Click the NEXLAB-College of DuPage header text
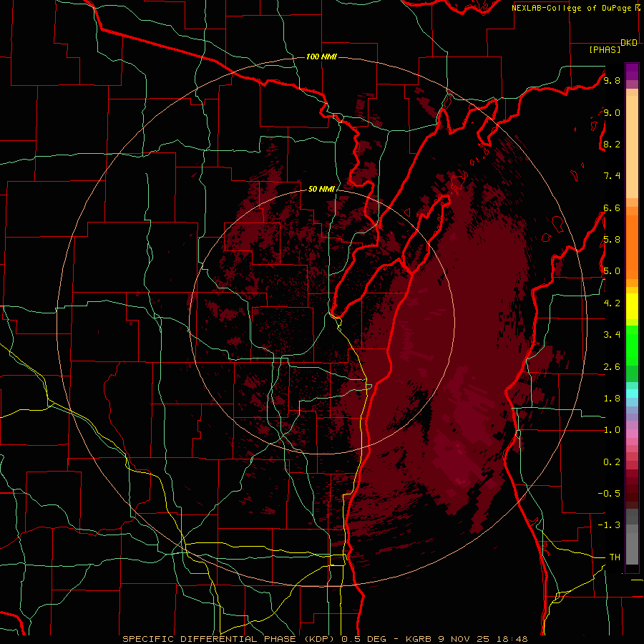This screenshot has height=644, width=644. [571, 8]
